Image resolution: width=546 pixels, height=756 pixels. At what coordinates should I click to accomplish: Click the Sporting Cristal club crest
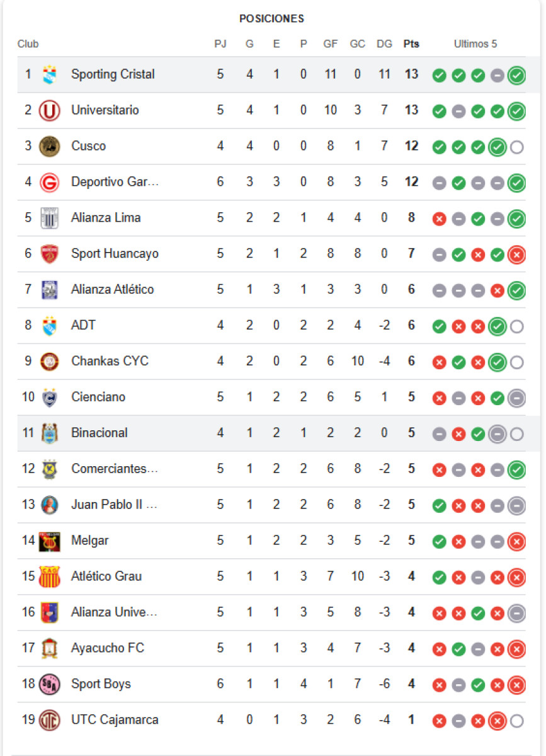click(49, 75)
